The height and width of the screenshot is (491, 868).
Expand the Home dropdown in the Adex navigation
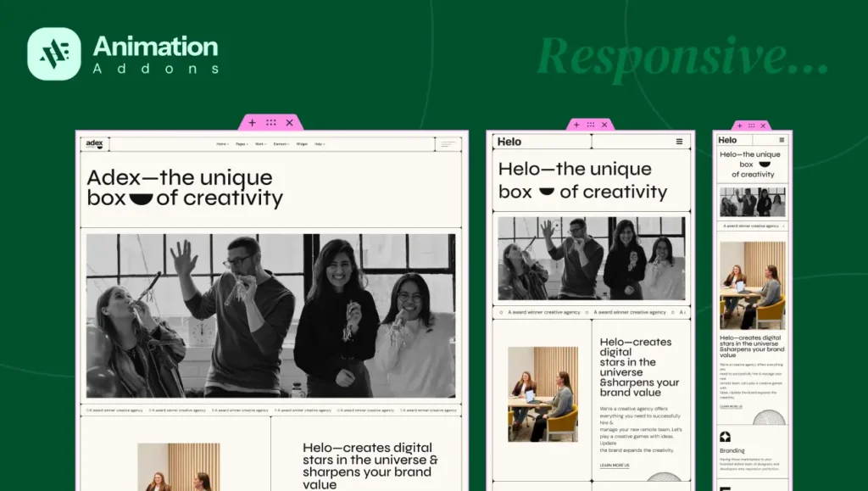pyautogui.click(x=220, y=144)
